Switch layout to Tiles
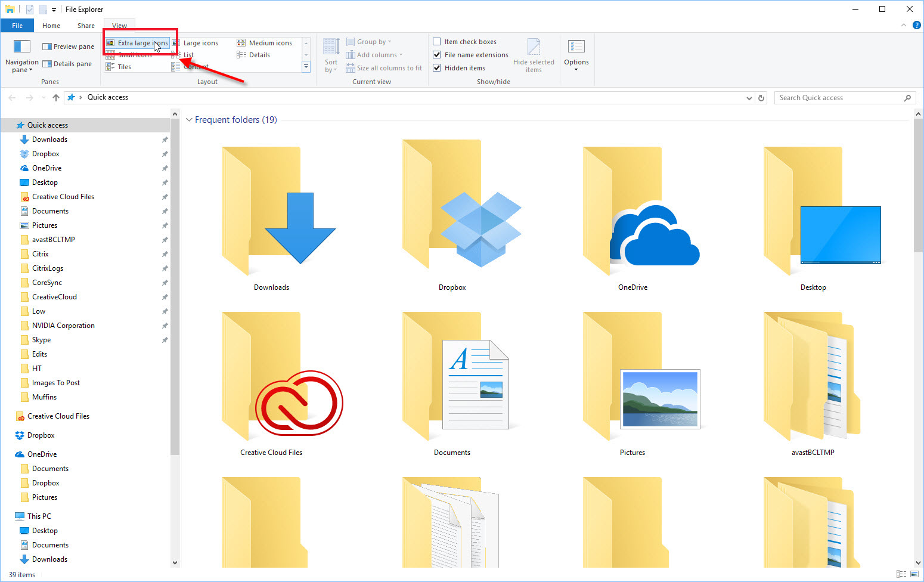This screenshot has height=582, width=924. pyautogui.click(x=123, y=66)
